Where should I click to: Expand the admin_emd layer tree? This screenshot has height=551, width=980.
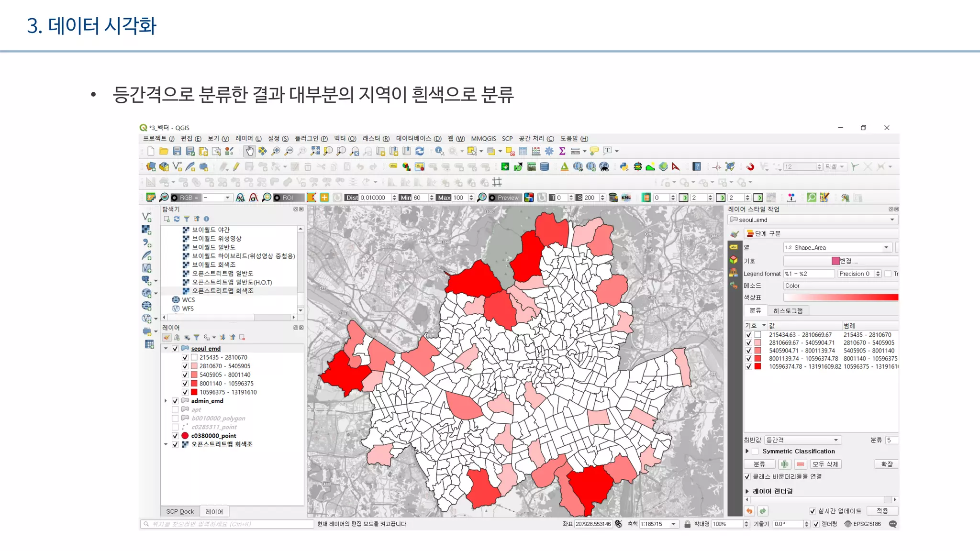[x=166, y=401]
